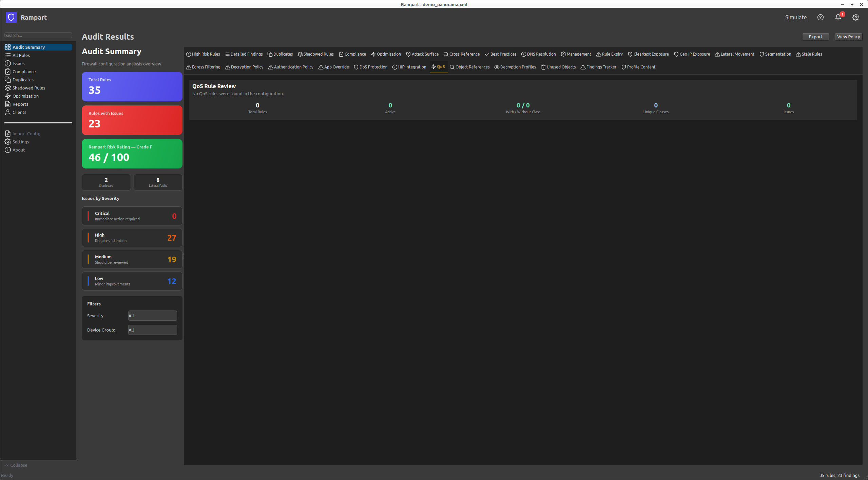Click the Rampart Risk Rating card
This screenshot has width=868, height=480.
pyautogui.click(x=132, y=154)
